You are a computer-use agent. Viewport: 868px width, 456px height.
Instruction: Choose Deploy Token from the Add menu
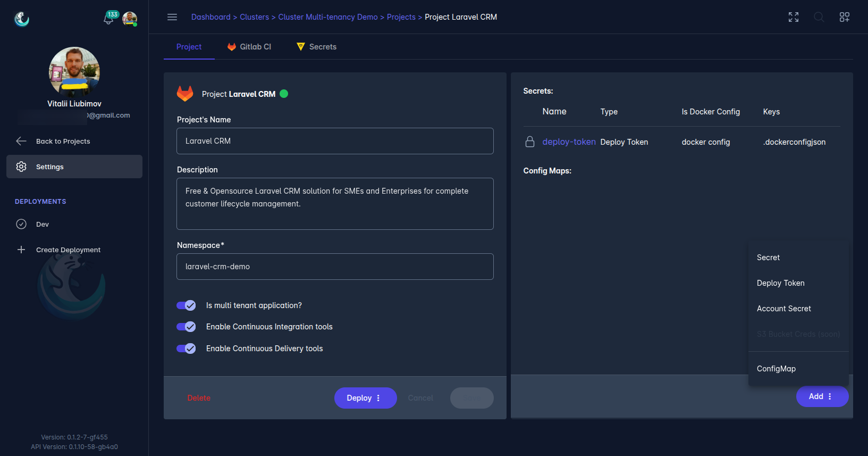pyautogui.click(x=798, y=283)
